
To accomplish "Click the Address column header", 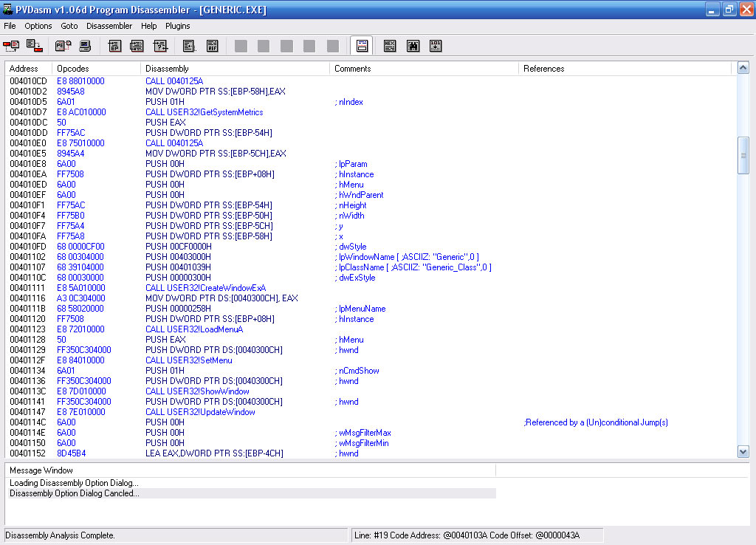I will pyautogui.click(x=30, y=69).
